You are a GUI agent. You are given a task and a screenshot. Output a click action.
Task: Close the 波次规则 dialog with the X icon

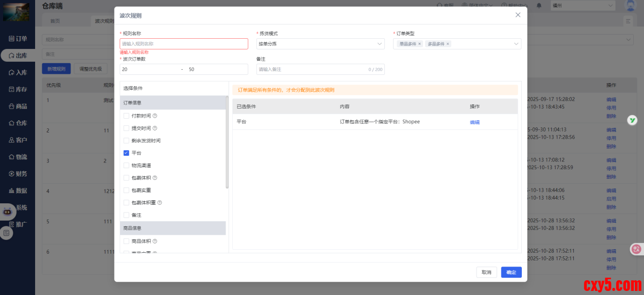point(518,15)
